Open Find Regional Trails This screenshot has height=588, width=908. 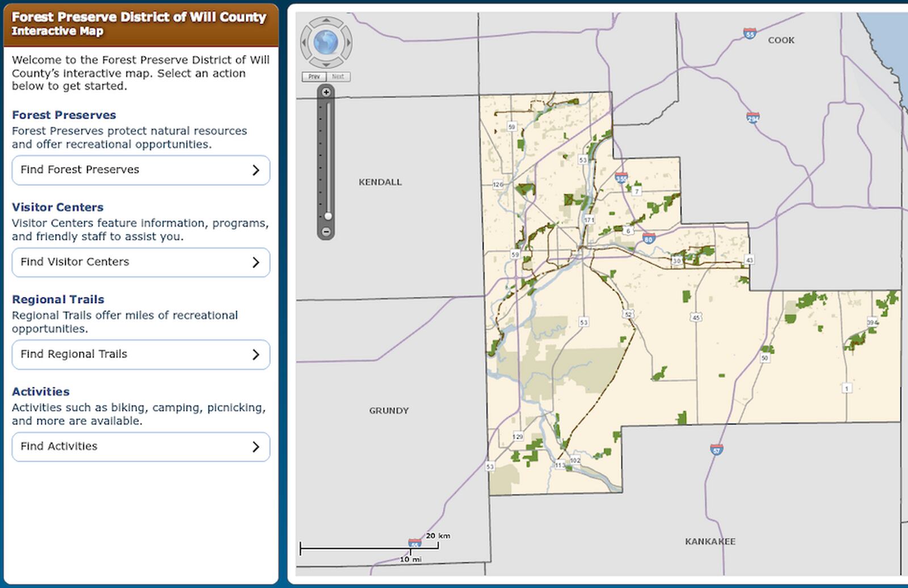(113, 354)
